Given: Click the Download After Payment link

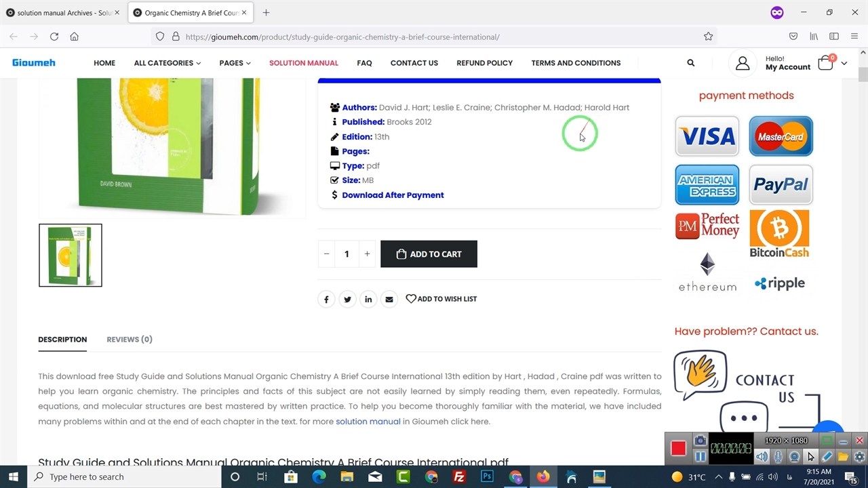Looking at the screenshot, I should (x=393, y=195).
